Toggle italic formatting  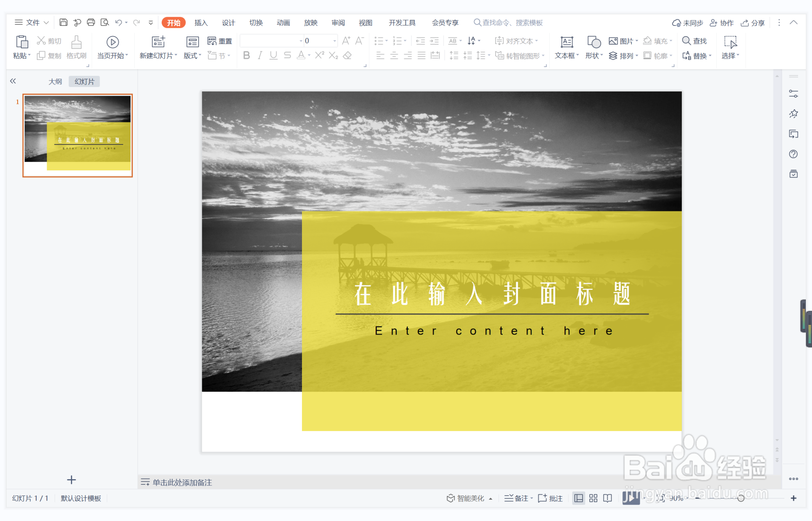[260, 55]
